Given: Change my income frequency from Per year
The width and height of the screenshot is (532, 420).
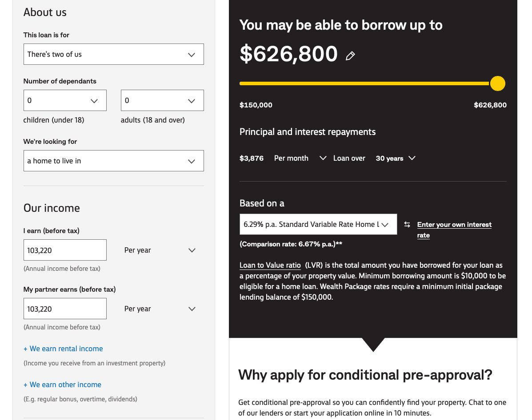Looking at the screenshot, I should coord(160,250).
